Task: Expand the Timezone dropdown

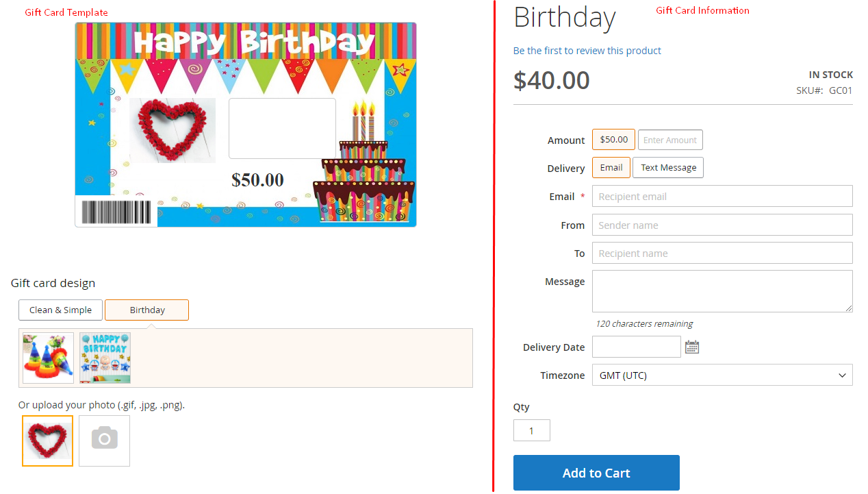Action: tap(722, 375)
